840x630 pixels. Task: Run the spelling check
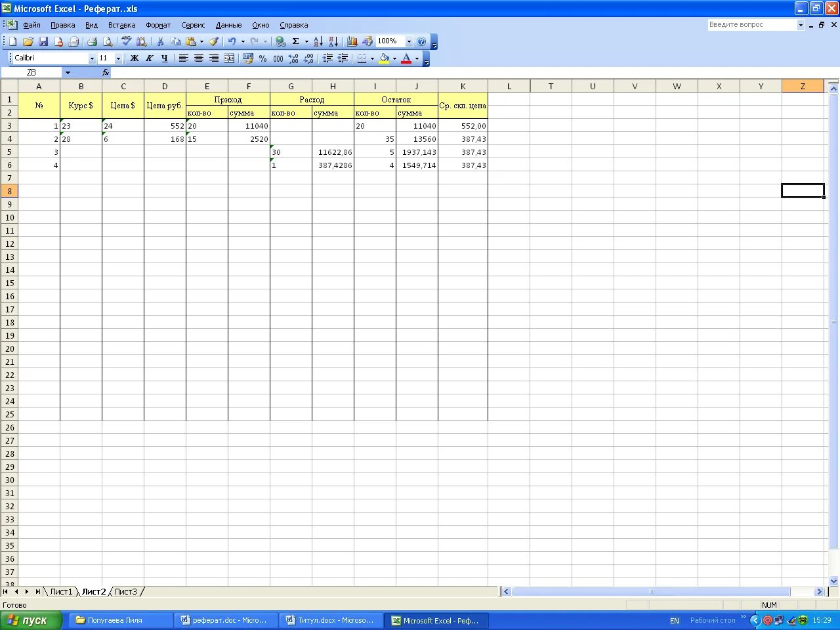(126, 41)
